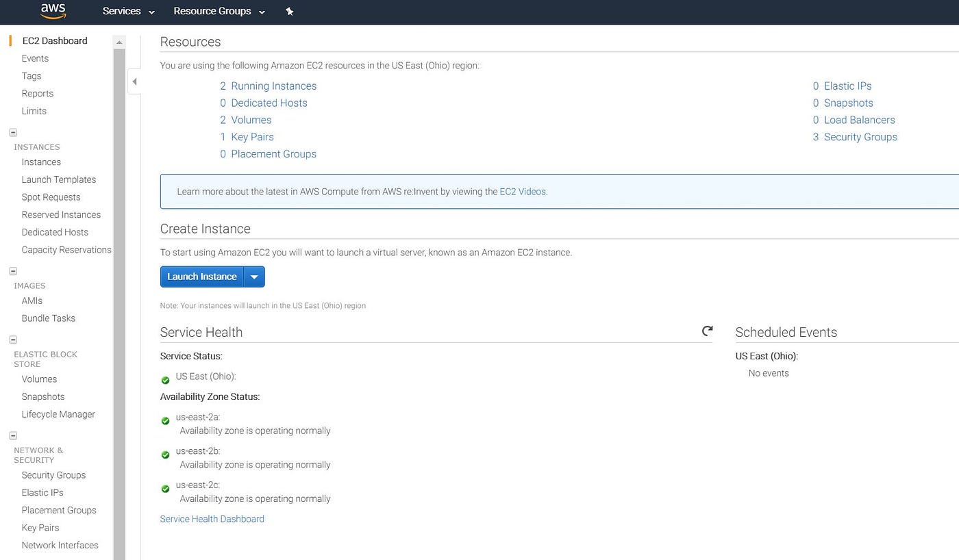Collapse the INSTANCES section in the sidebar
The height and width of the screenshot is (560, 959).
tap(12, 131)
